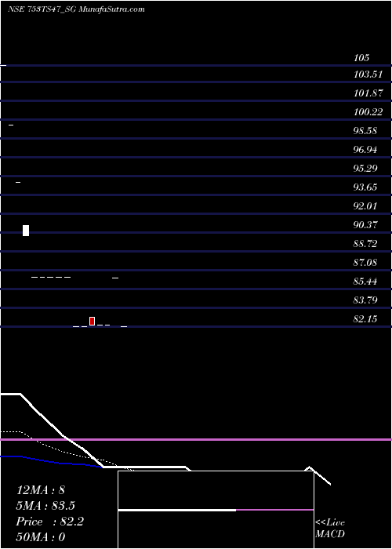Click the 93.65 price level label
Image resolution: width=392 pixels, height=549 pixels.
pyautogui.click(x=365, y=187)
